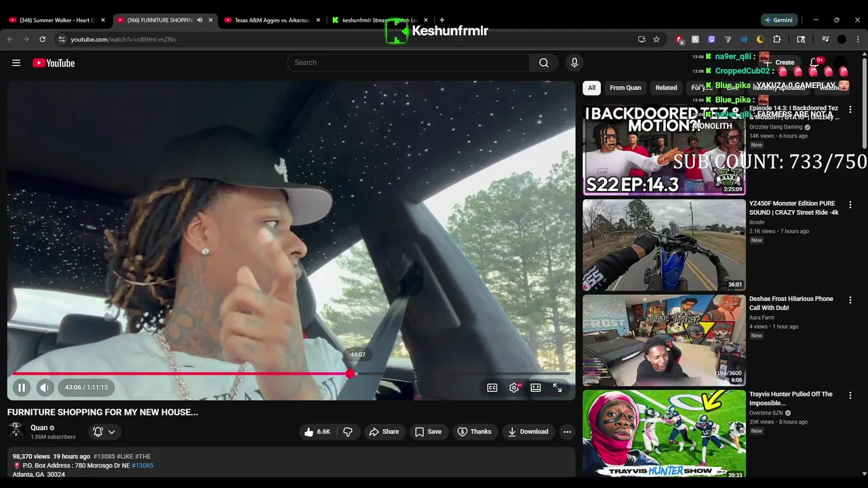Open the options menu for the YZ450F Monster Edition video
Viewport: 868px width, 488px height.
(850, 205)
